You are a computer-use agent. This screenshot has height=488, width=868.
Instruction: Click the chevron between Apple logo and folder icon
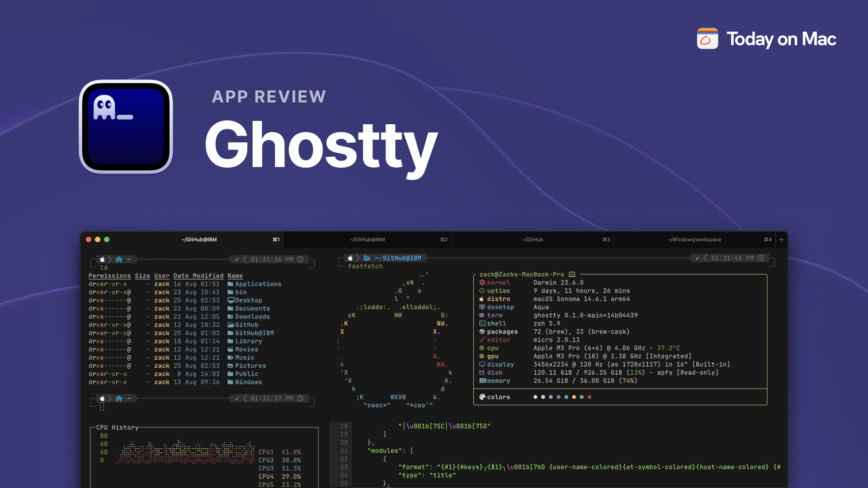pos(358,258)
